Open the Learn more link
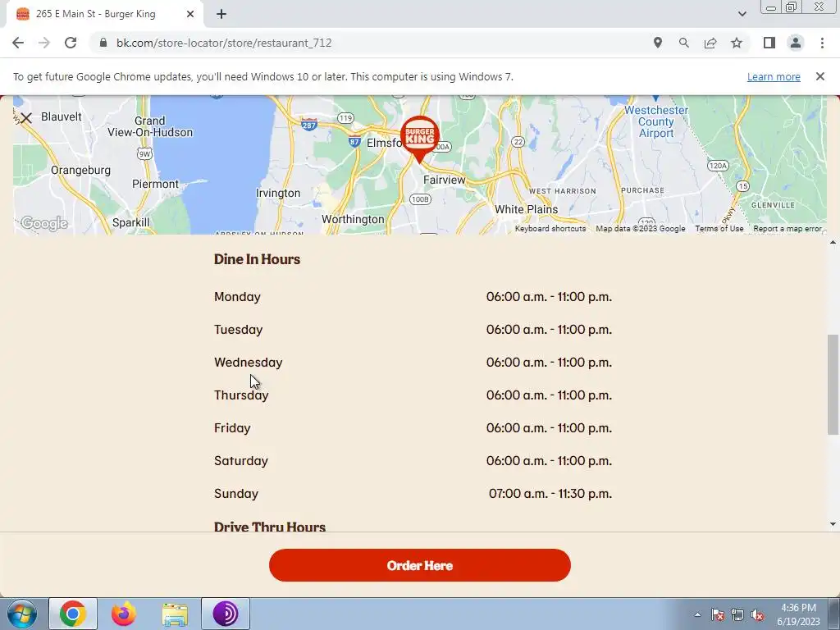The width and height of the screenshot is (840, 630). tap(774, 76)
